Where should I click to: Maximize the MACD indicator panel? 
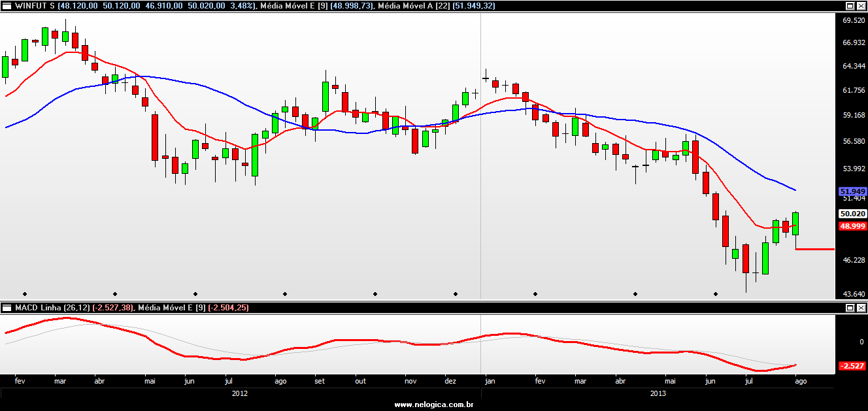[x=850, y=307]
